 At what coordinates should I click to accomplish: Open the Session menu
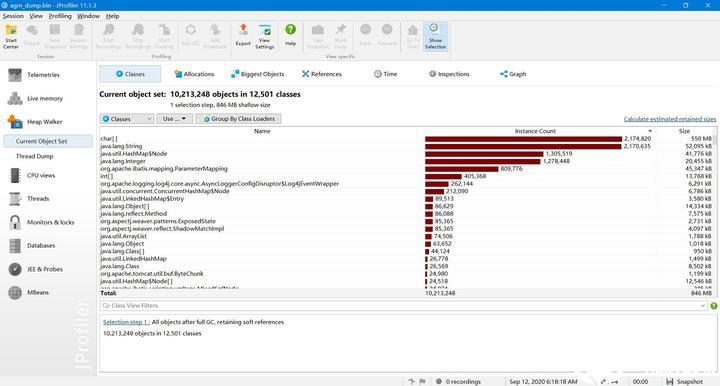(13, 16)
